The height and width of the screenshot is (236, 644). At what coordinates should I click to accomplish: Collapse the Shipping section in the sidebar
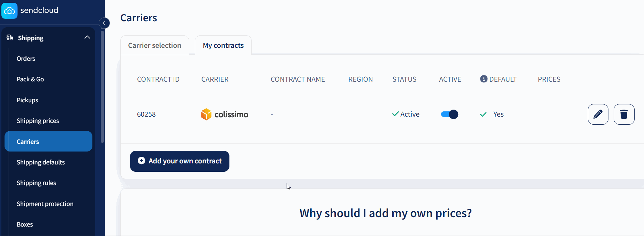pyautogui.click(x=87, y=37)
